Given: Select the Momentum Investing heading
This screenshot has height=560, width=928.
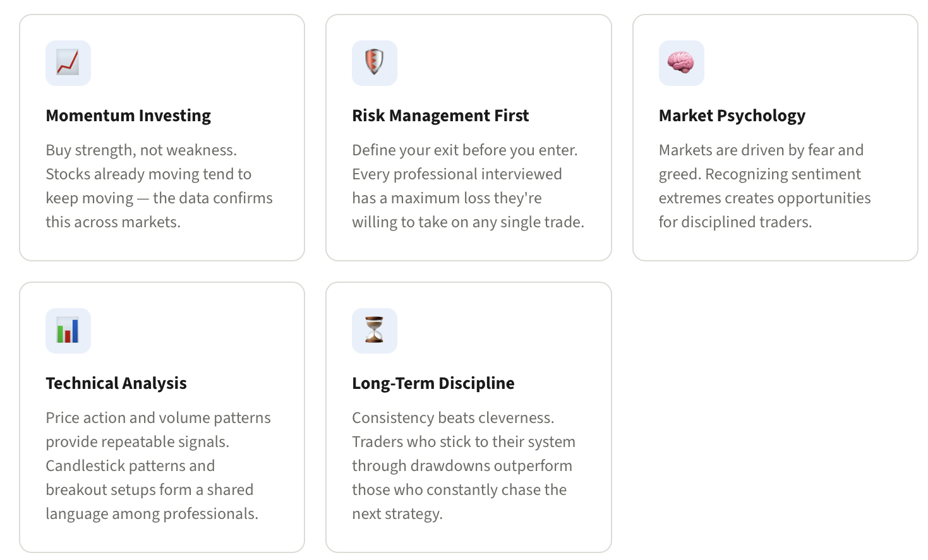Looking at the screenshot, I should (x=128, y=116).
